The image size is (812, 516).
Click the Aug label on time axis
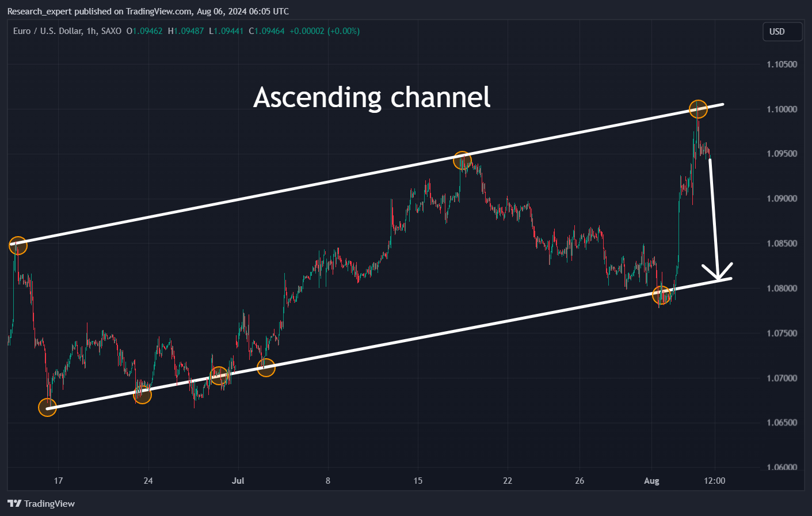pos(651,481)
